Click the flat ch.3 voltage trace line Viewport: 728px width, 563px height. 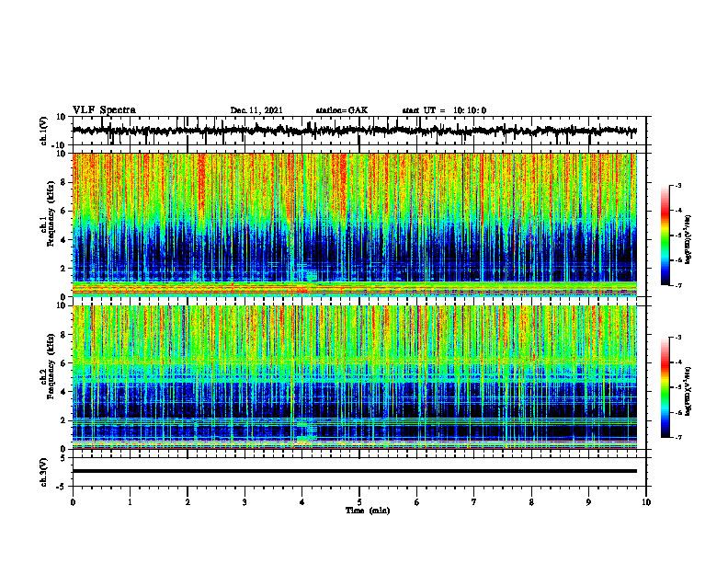pyautogui.click(x=355, y=471)
